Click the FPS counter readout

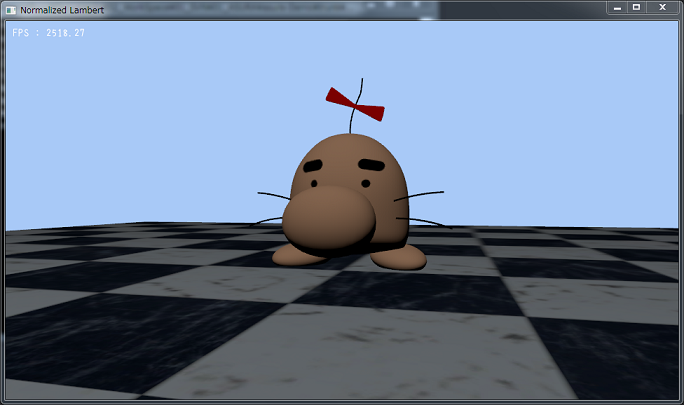[49, 33]
